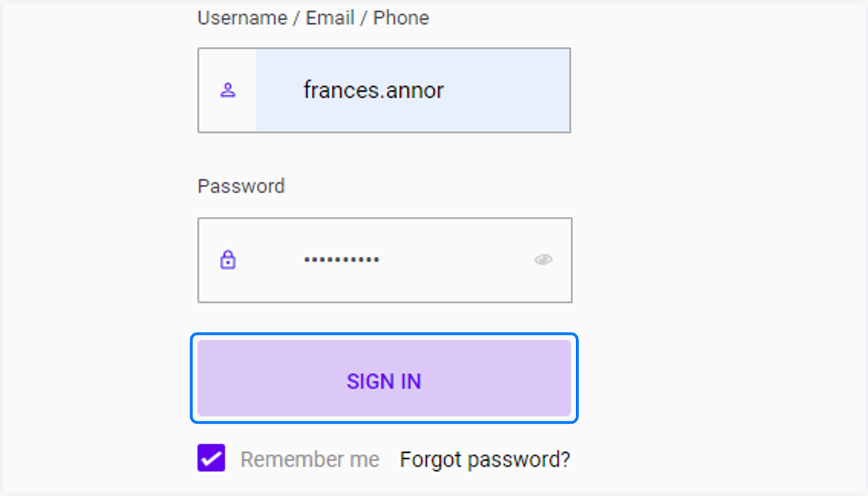Show password using the eye icon
The image size is (868, 496).
[543, 260]
